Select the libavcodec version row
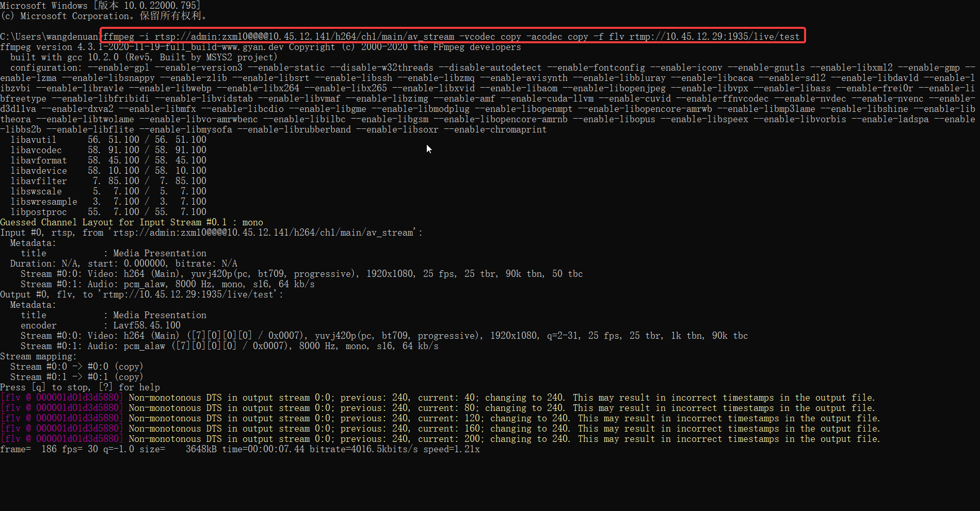This screenshot has height=511, width=980. pos(108,150)
